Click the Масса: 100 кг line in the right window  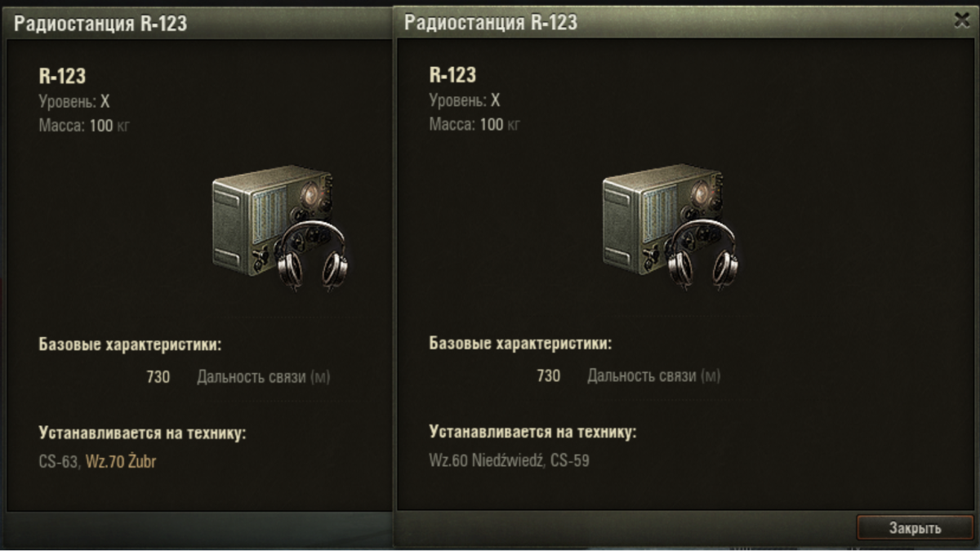pyautogui.click(x=474, y=125)
